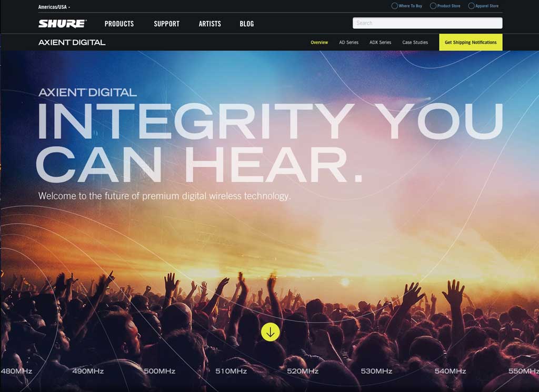Image resolution: width=539 pixels, height=392 pixels.
Task: Click Get Shipping Notifications button
Action: click(x=471, y=42)
